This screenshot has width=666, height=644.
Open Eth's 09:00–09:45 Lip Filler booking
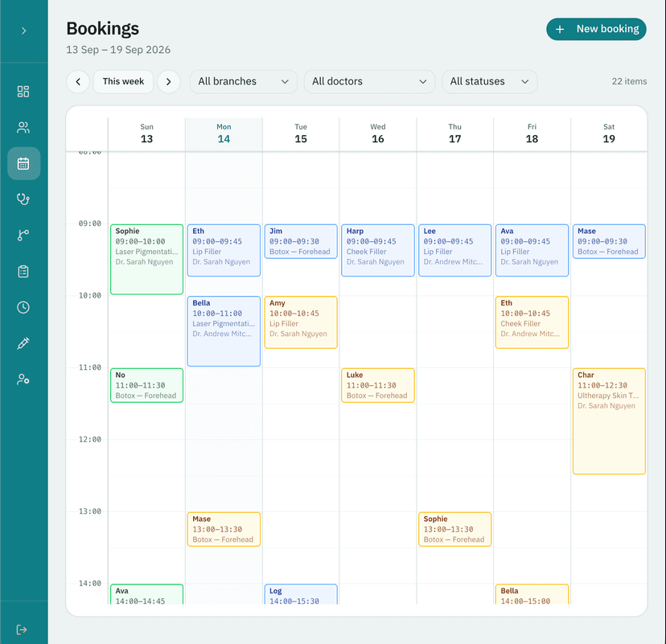224,251
